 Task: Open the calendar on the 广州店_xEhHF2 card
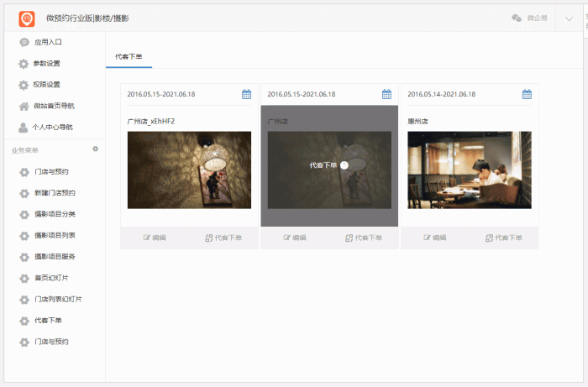[246, 94]
